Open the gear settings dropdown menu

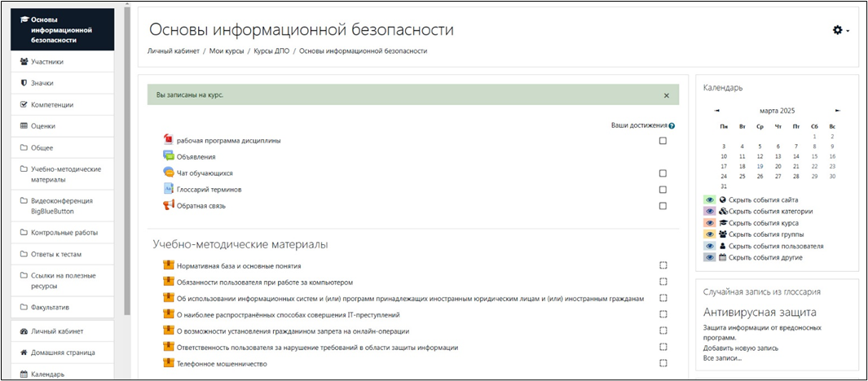coord(840,30)
